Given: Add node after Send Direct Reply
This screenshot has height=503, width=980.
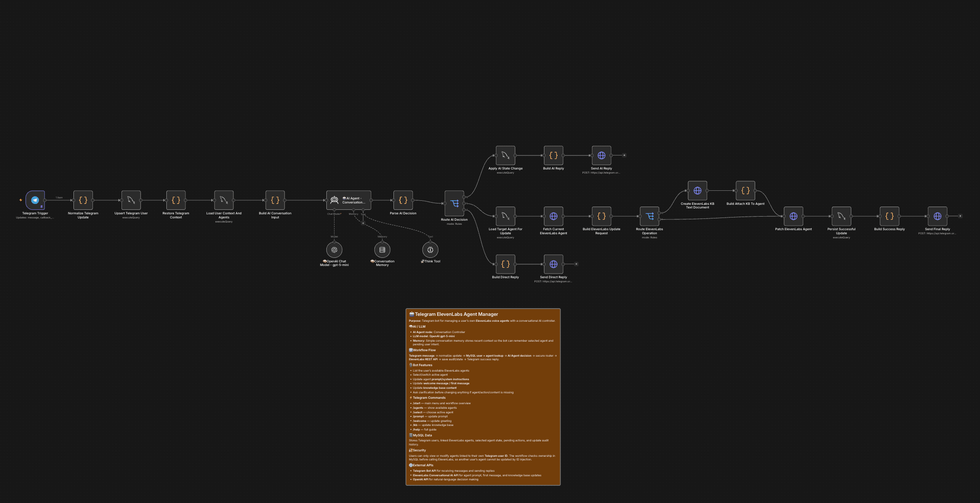Looking at the screenshot, I should tap(576, 264).
